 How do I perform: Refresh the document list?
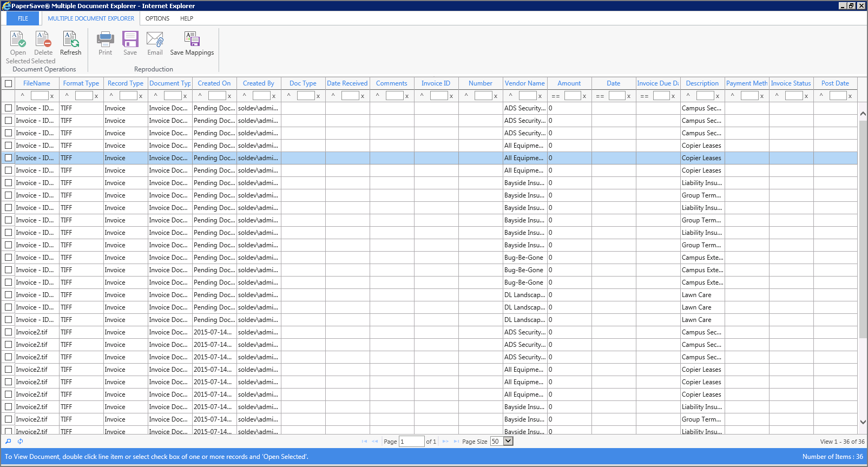[71, 40]
